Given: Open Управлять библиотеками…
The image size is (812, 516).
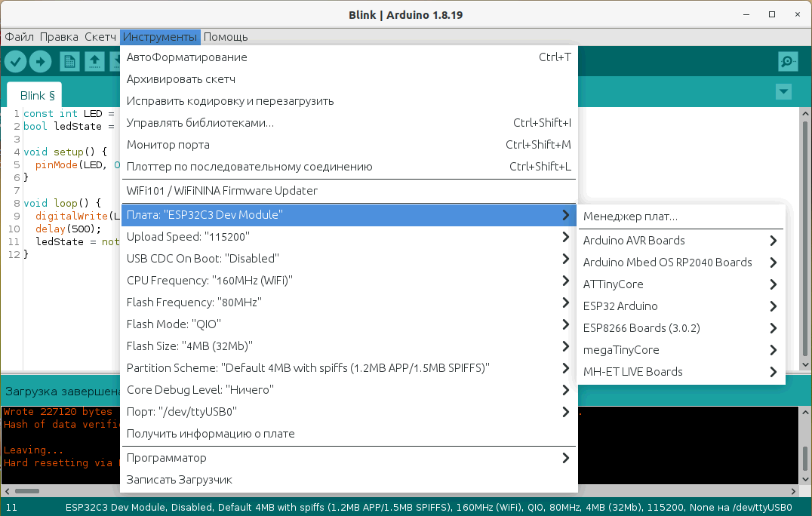Looking at the screenshot, I should coord(349,123).
